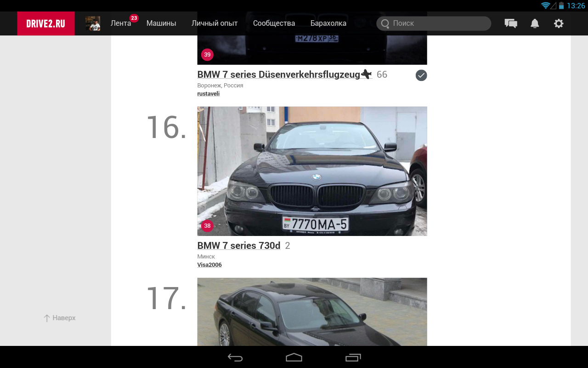Image resolution: width=588 pixels, height=368 pixels.
Task: Open the BMW 7 series 730d post
Action: pyautogui.click(x=238, y=245)
